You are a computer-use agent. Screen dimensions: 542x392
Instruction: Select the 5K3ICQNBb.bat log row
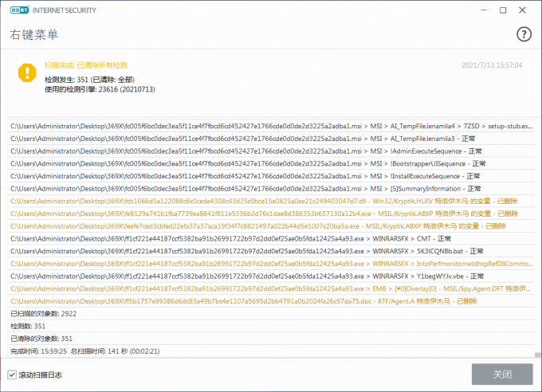point(271,251)
